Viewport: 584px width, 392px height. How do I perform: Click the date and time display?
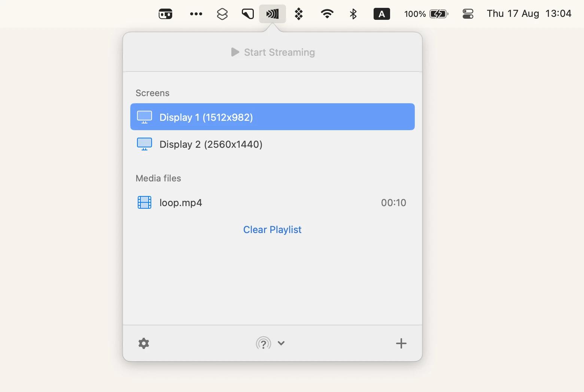(529, 14)
